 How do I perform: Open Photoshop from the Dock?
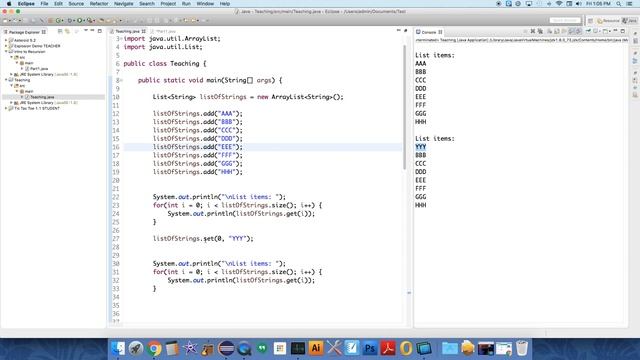tap(369, 348)
